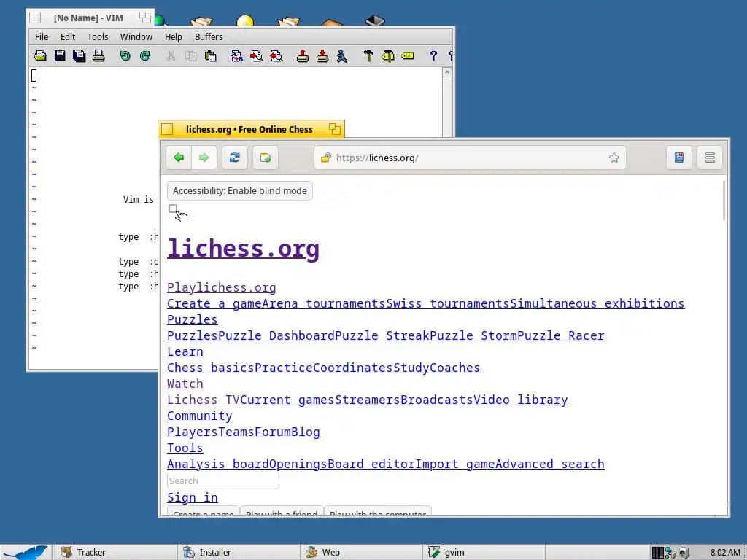Open the Learn link
Viewport: 747px width, 560px height.
coord(185,351)
